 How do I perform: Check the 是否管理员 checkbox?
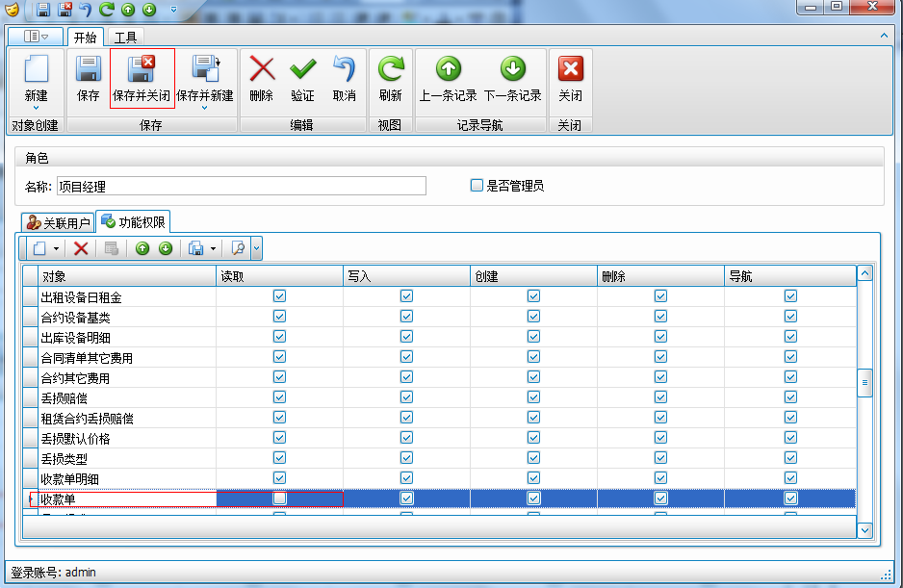point(476,185)
